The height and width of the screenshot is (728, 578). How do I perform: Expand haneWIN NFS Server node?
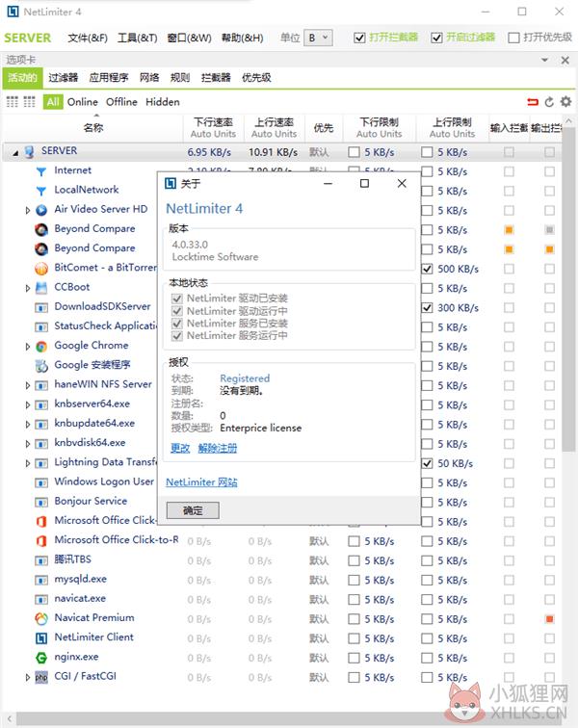point(27,385)
